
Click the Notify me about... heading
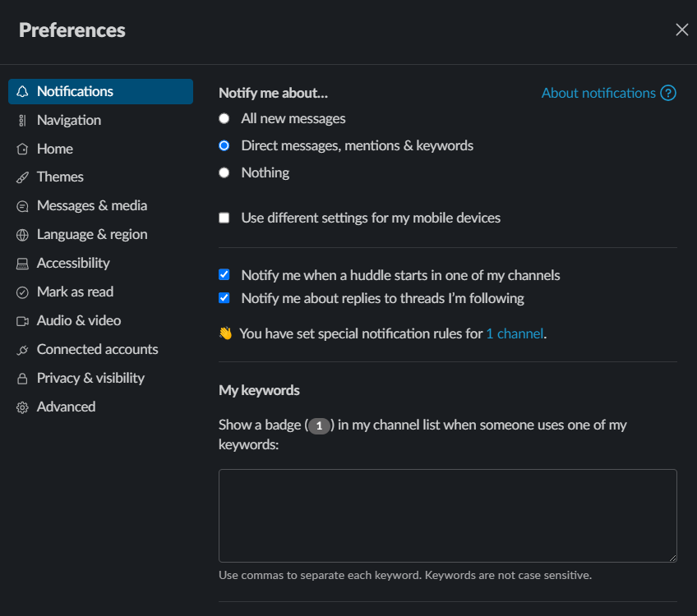click(273, 93)
